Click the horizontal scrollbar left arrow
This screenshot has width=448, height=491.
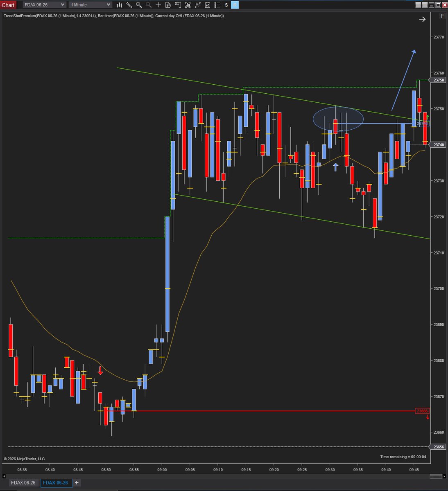[5, 476]
